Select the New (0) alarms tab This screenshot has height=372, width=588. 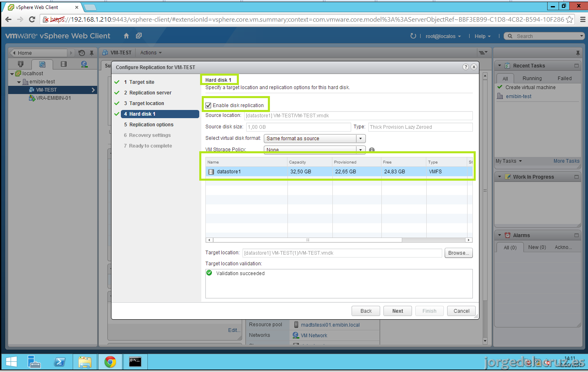pyautogui.click(x=537, y=247)
